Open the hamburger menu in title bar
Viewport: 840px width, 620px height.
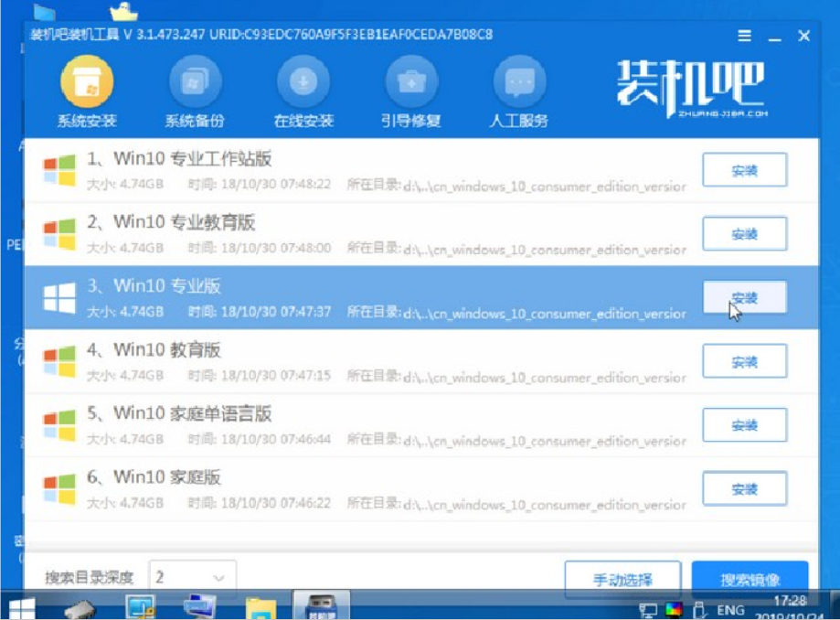(744, 36)
